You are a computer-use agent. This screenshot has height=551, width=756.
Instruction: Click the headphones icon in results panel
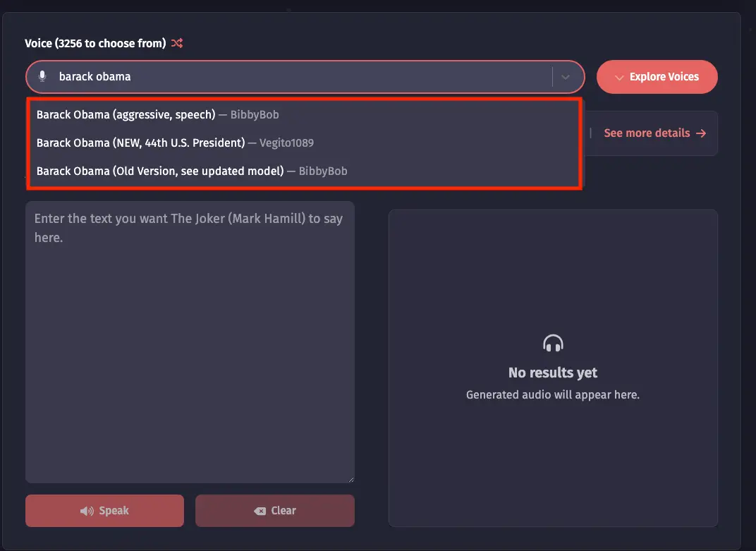click(553, 343)
